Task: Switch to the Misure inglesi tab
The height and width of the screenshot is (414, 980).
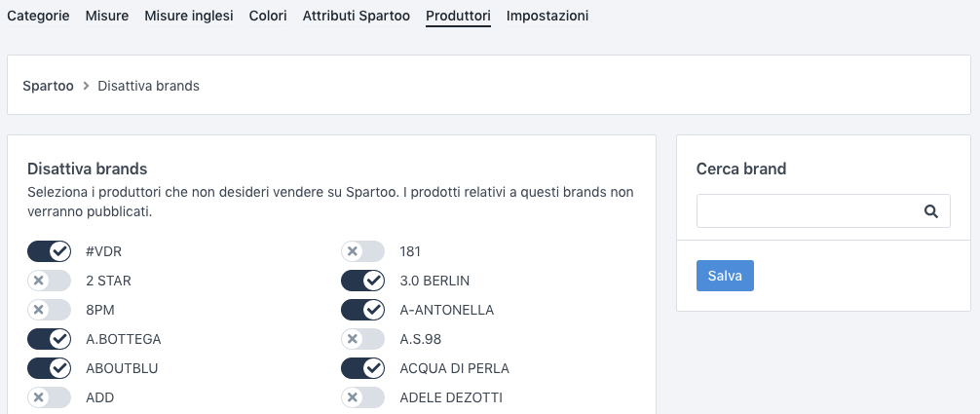Action: point(189,17)
